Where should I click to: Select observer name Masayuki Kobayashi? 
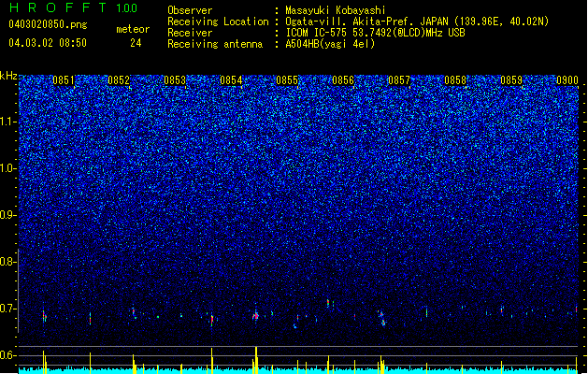point(336,10)
